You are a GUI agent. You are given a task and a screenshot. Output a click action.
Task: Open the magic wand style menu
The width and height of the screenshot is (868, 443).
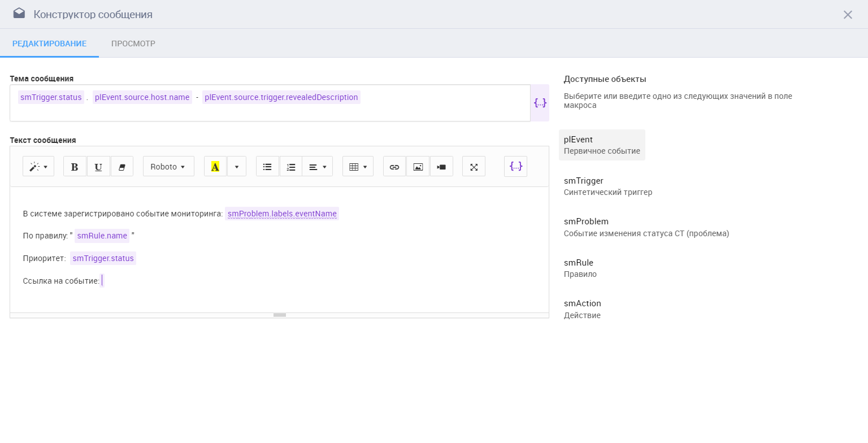tap(38, 167)
